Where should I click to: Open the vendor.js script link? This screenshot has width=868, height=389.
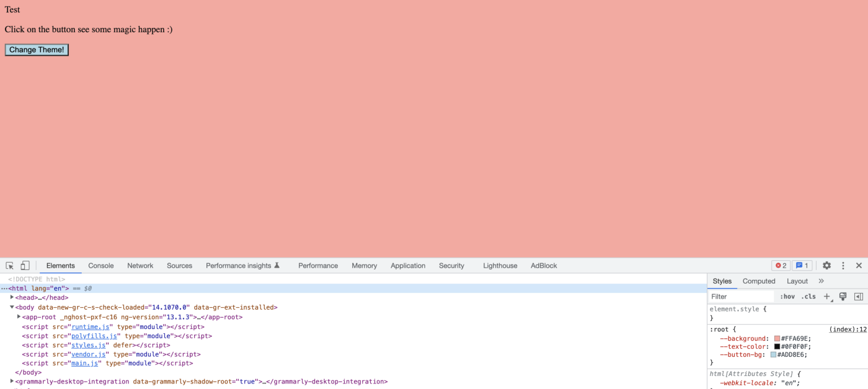[x=89, y=354]
